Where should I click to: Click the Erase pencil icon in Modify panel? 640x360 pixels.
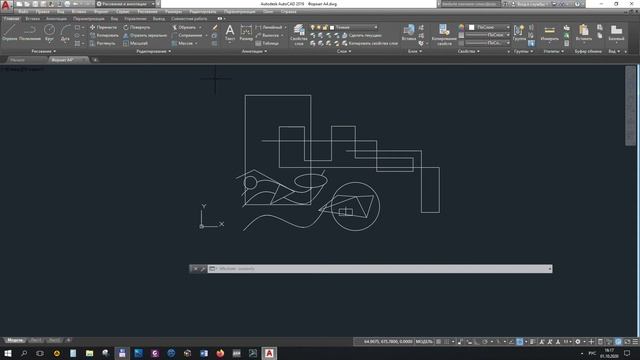pos(215,27)
